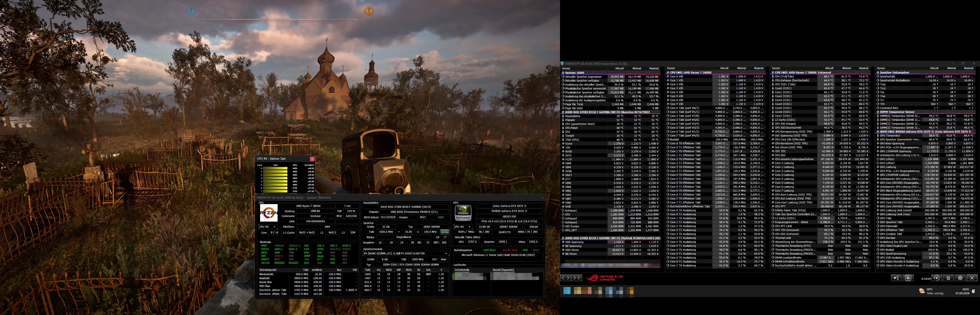
Task: Click the UEFI Boot label in Betriebssystem
Action: click(490, 250)
